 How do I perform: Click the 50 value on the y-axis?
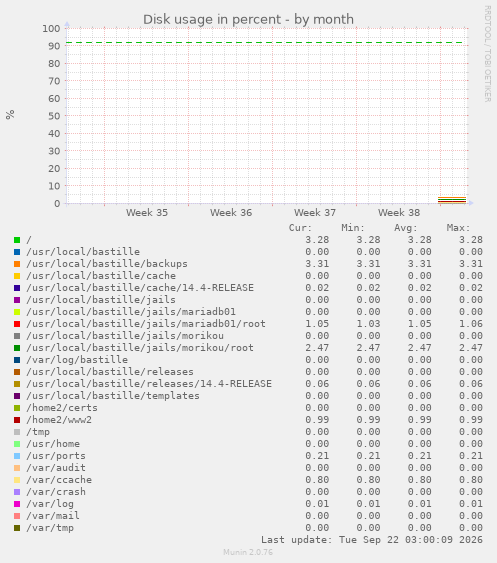coord(54,116)
